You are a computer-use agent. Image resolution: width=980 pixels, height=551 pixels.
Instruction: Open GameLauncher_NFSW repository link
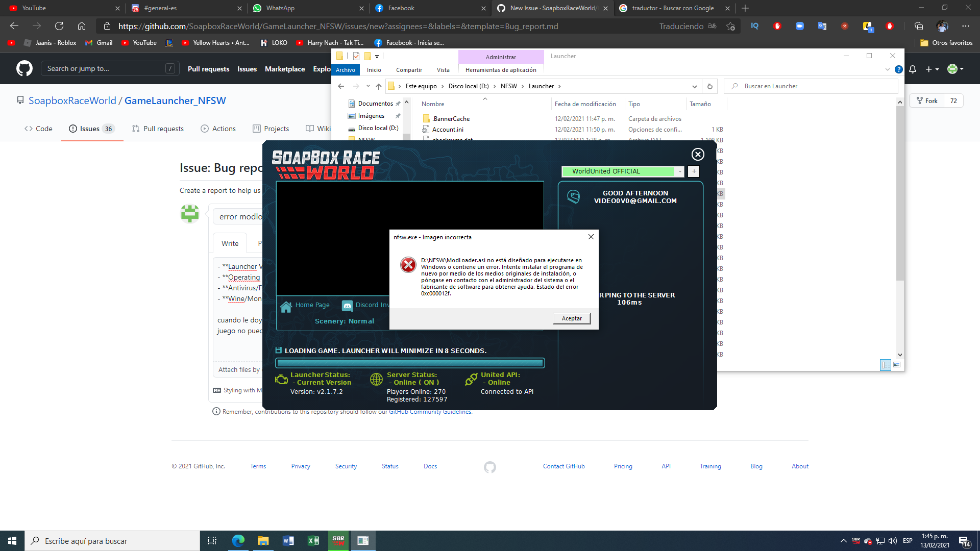[175, 101]
